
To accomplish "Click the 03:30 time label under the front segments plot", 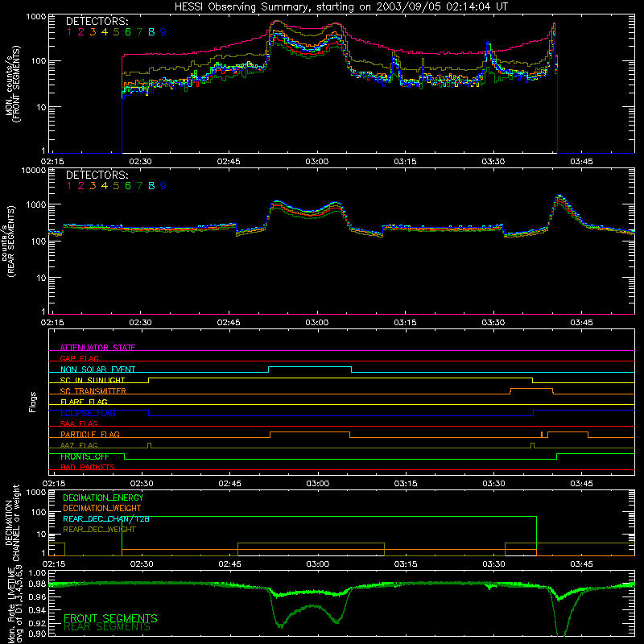I will [x=493, y=162].
